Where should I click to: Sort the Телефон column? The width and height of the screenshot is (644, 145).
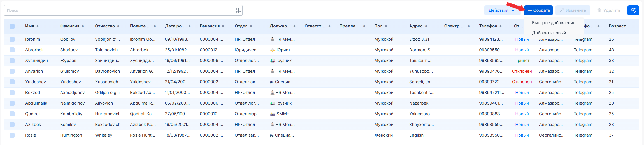click(x=501, y=26)
